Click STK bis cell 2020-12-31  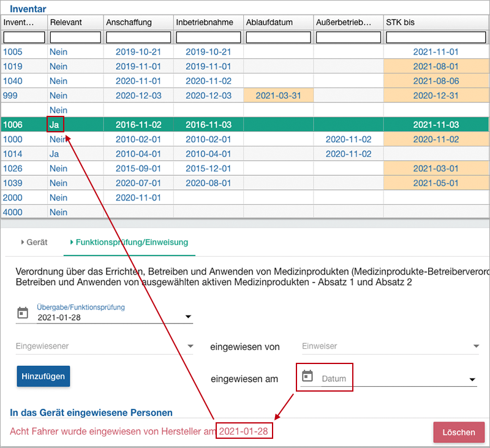click(436, 96)
